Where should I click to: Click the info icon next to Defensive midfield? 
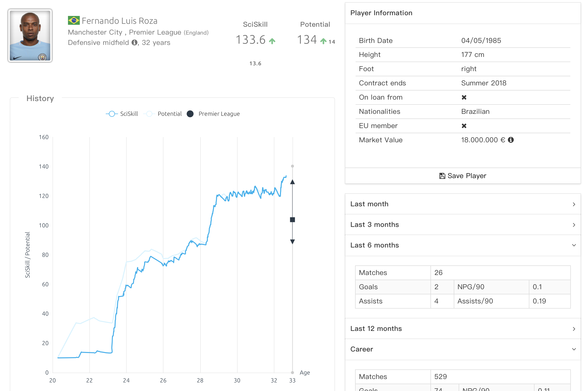134,42
